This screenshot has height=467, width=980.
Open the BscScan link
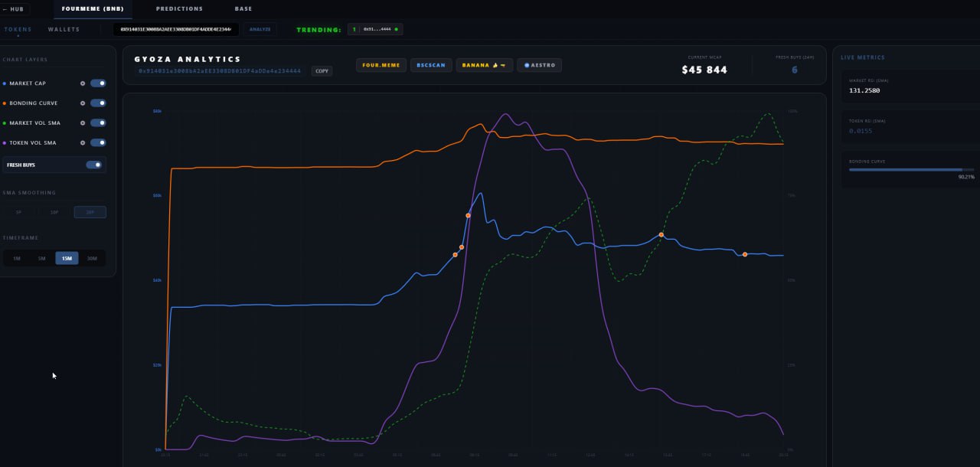click(431, 65)
